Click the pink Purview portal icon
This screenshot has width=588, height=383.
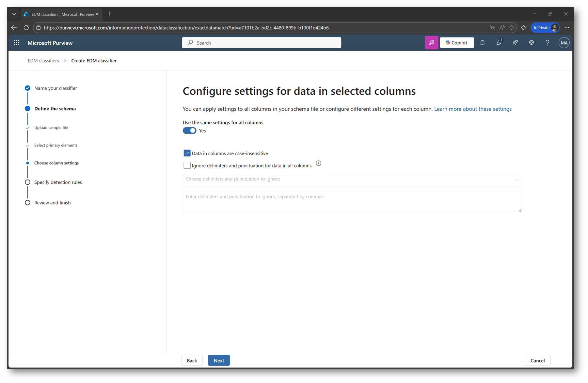click(x=431, y=43)
